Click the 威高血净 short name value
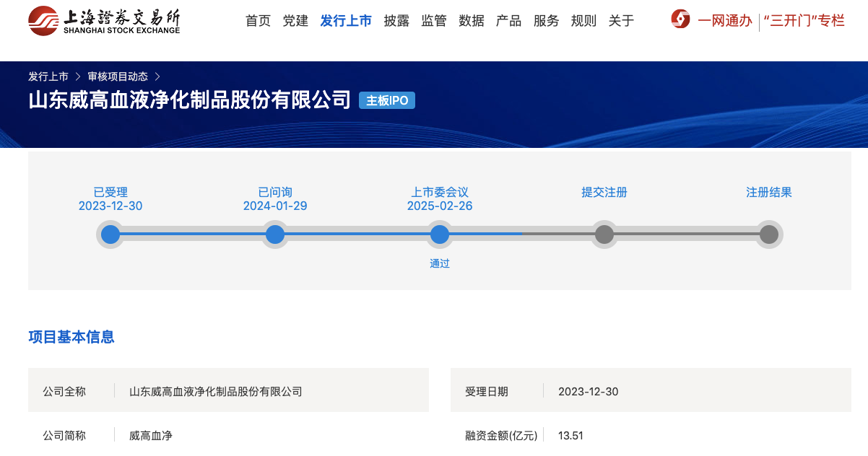Image resolution: width=868 pixels, height=456 pixels. [x=151, y=435]
